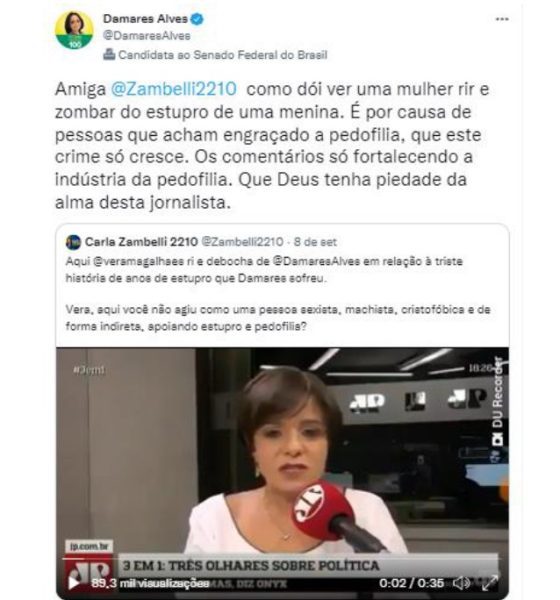The height and width of the screenshot is (600, 560).
Task: Click the video thumbnail of the journalist
Action: (x=282, y=452)
